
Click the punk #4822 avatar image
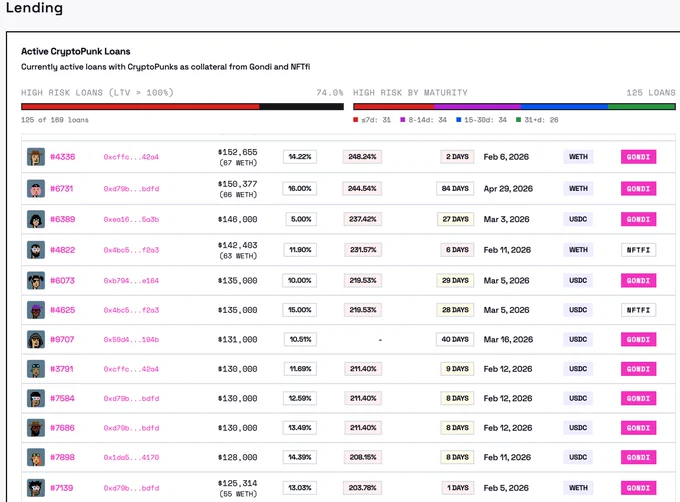36,250
